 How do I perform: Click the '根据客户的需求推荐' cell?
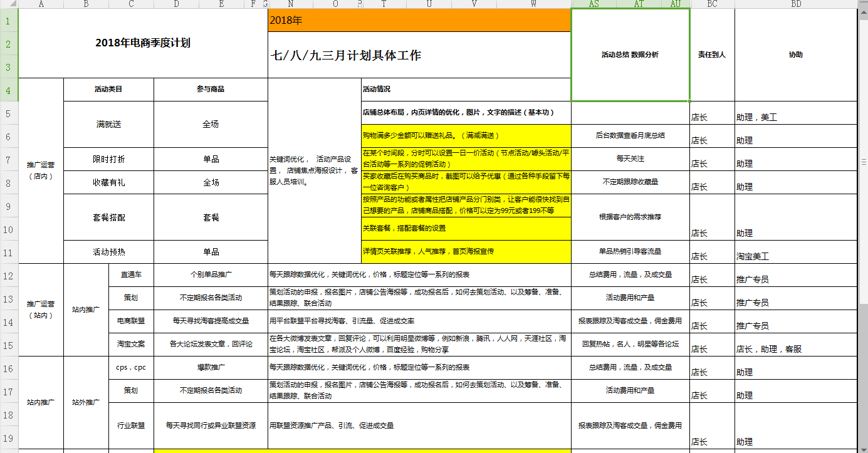(x=630, y=217)
